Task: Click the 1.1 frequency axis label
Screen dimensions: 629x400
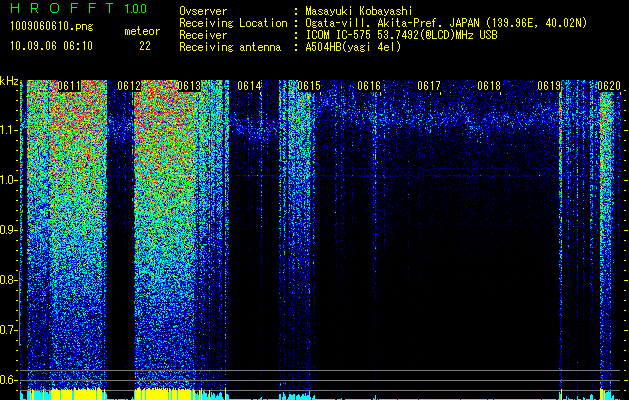Action: coord(8,130)
